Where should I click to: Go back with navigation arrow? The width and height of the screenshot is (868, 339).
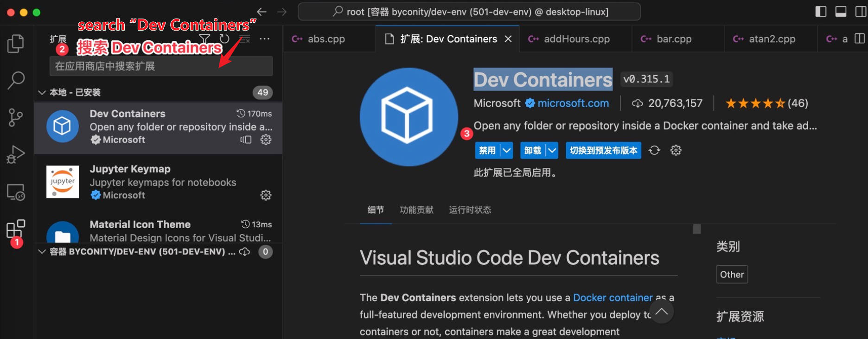click(262, 12)
